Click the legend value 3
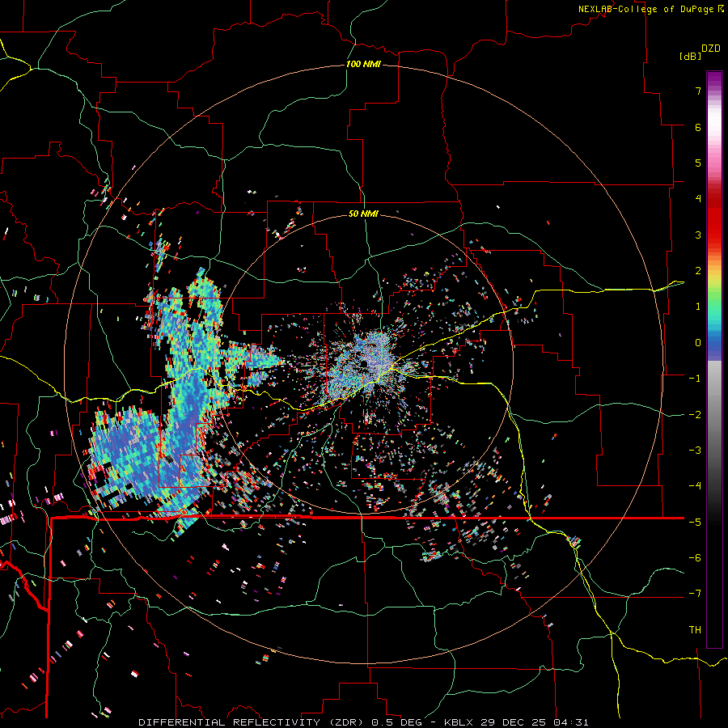Viewport: 728px width, 728px height. pyautogui.click(x=698, y=235)
